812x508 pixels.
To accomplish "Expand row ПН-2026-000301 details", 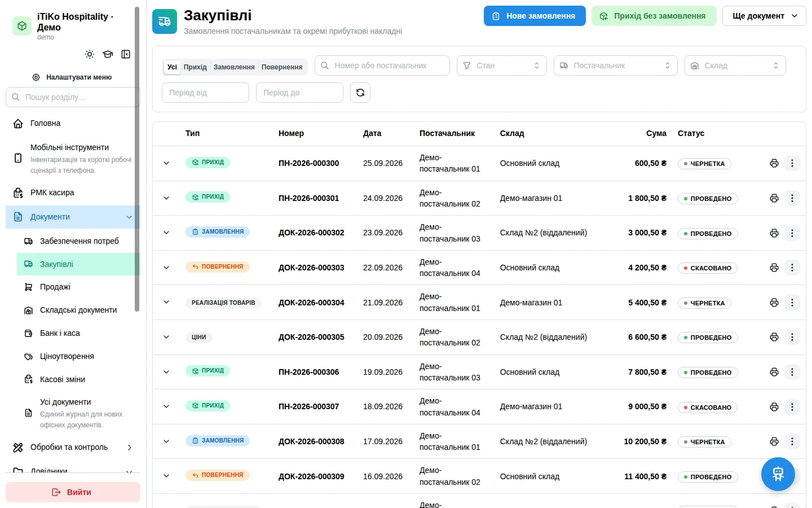I will click(166, 198).
